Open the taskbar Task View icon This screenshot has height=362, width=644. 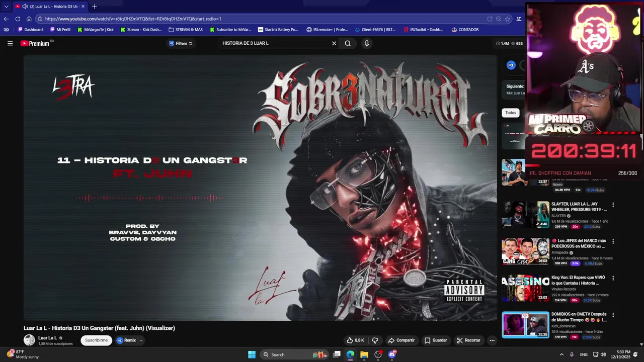click(x=337, y=354)
